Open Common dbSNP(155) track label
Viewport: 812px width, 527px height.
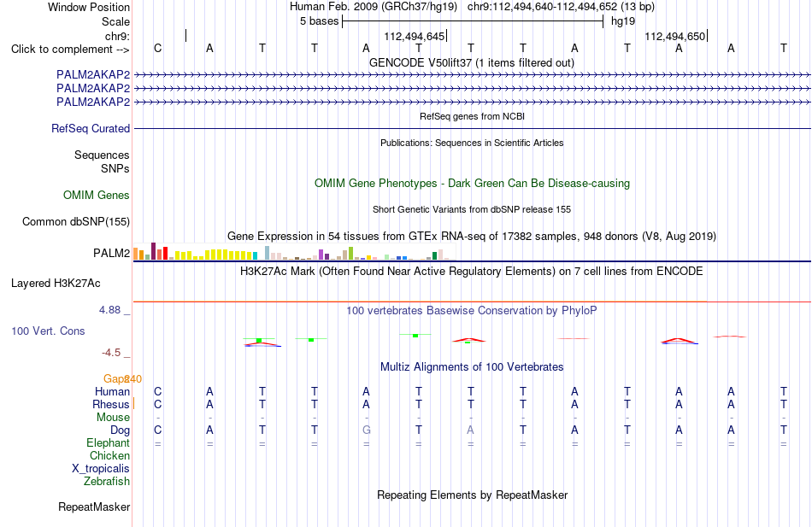pos(75,221)
